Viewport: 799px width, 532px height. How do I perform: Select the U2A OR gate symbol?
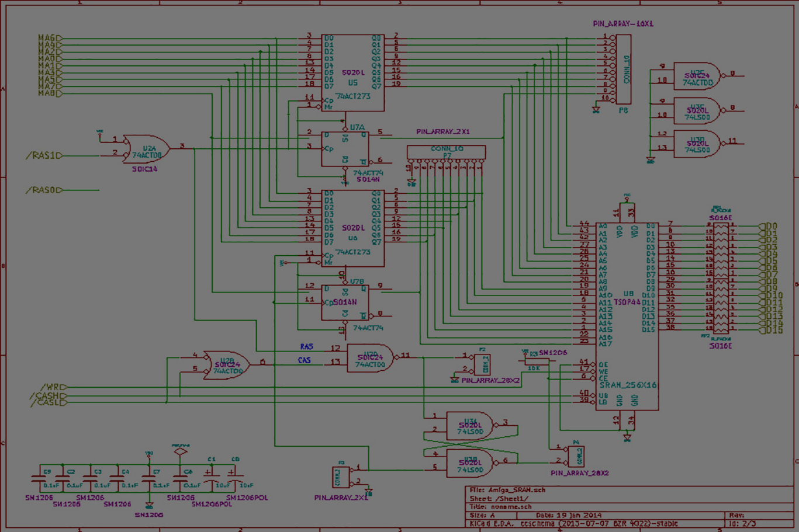click(147, 151)
